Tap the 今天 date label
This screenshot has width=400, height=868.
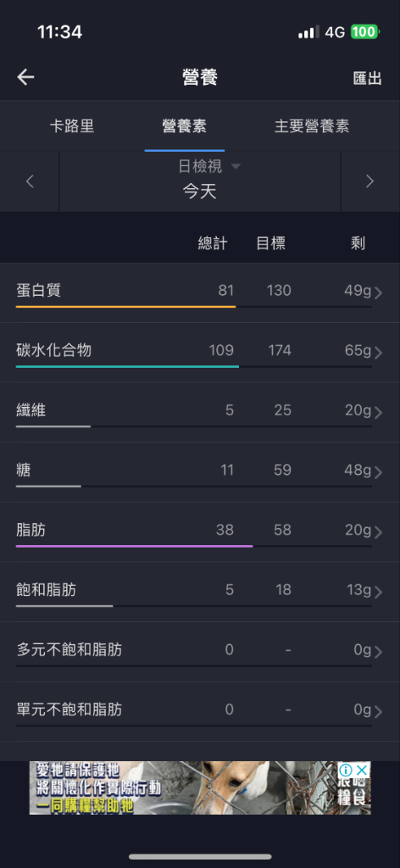(200, 192)
